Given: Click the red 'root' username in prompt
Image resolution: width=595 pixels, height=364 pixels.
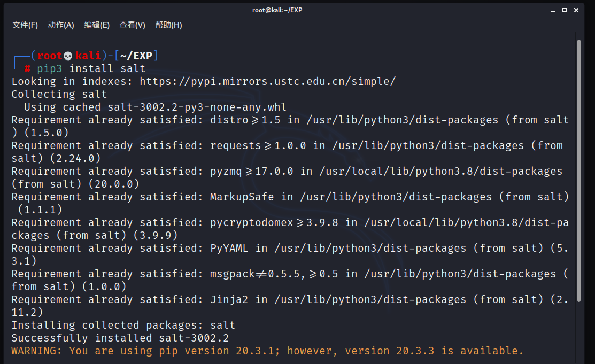Looking at the screenshot, I should pos(50,56).
